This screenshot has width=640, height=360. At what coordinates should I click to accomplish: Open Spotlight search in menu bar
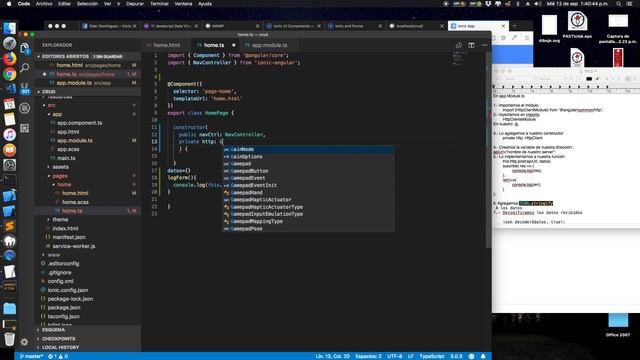pyautogui.click(x=619, y=4)
